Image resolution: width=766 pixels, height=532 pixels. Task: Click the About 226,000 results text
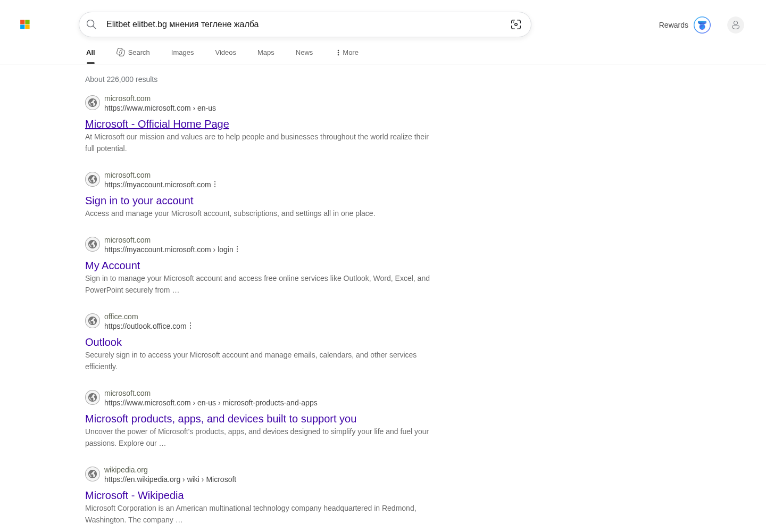tap(121, 79)
